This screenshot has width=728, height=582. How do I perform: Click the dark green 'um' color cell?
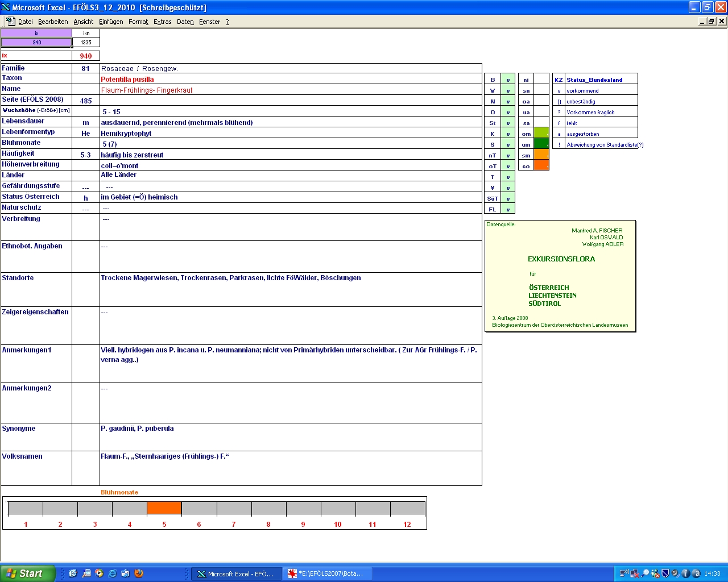click(541, 145)
